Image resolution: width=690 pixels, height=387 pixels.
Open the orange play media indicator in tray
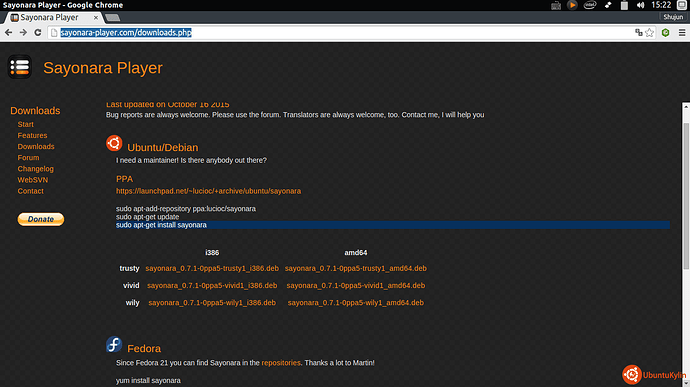pos(572,5)
